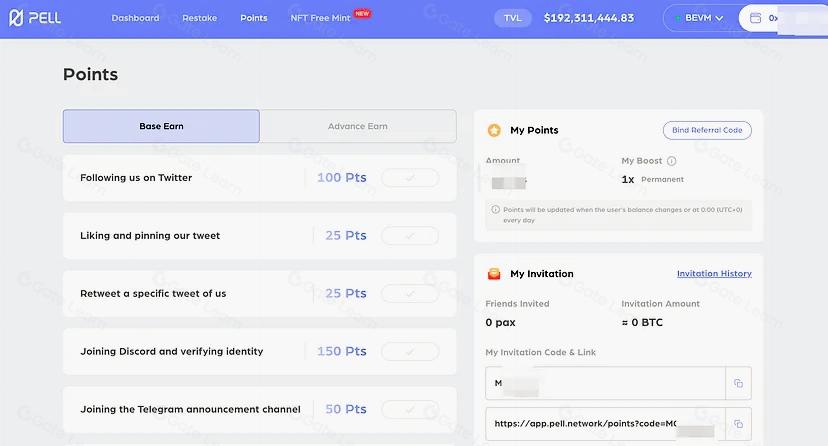
Task: Verify the Following us on Twitter task
Action: [x=410, y=178]
